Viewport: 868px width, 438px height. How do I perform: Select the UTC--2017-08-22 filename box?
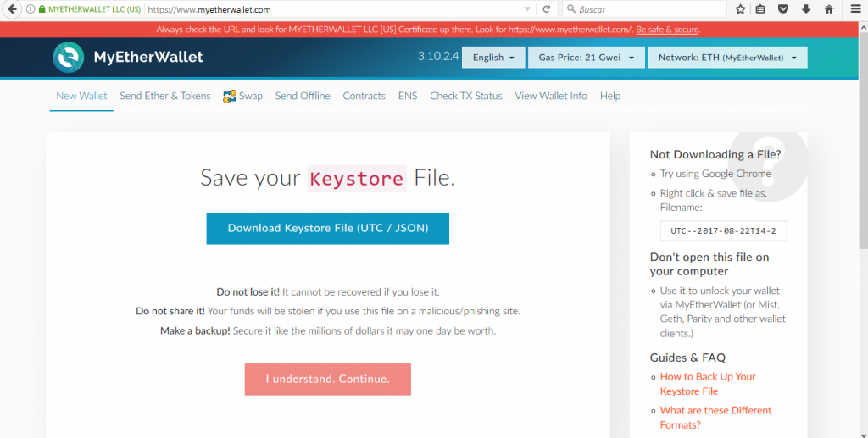tap(723, 231)
